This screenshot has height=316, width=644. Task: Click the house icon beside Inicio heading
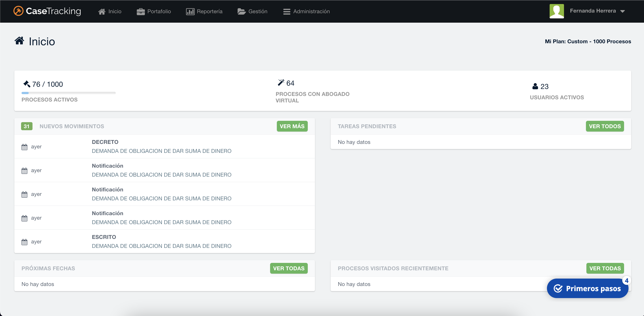tap(20, 41)
